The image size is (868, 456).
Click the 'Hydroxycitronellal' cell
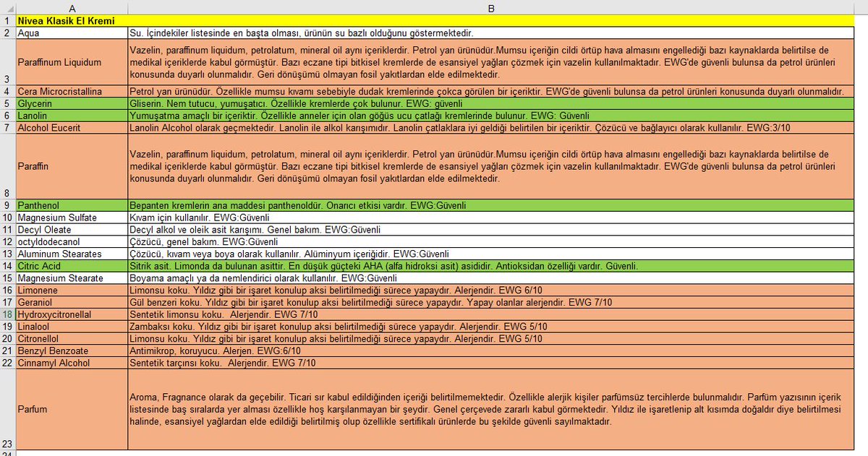[71, 315]
